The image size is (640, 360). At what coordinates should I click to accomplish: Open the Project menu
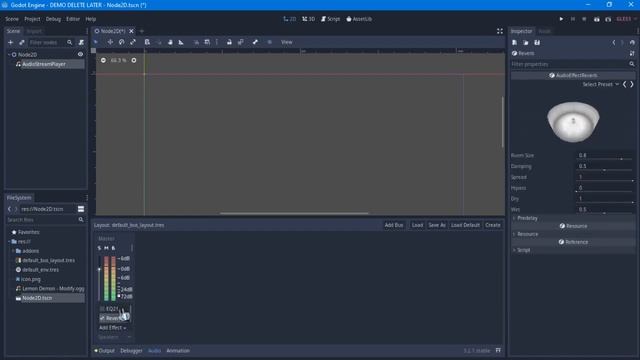coord(32,19)
